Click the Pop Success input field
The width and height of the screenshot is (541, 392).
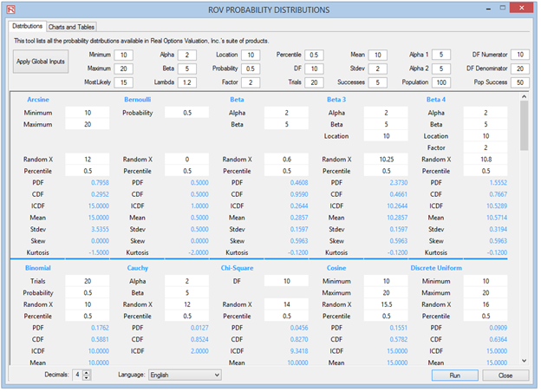(x=520, y=82)
